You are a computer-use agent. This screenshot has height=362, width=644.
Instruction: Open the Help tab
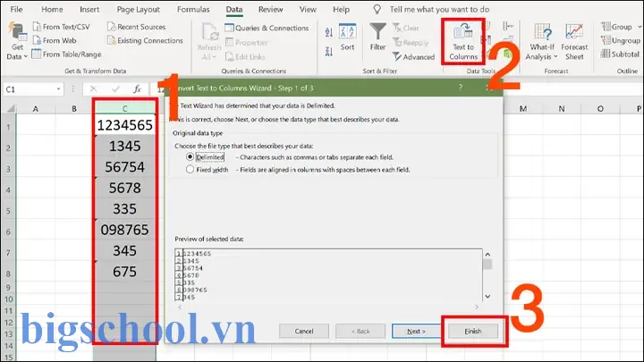tap(341, 9)
